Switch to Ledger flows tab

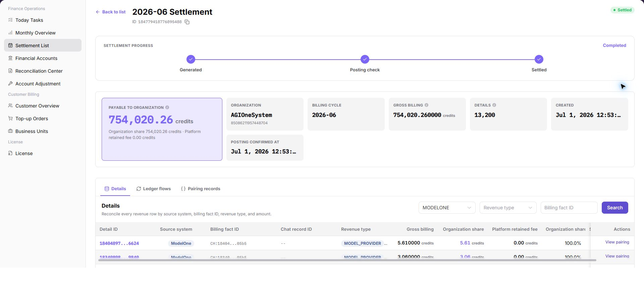click(x=153, y=189)
